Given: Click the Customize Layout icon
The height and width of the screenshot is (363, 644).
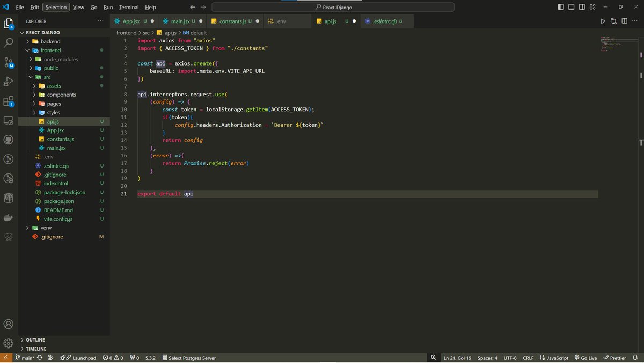Looking at the screenshot, I should point(592,7).
